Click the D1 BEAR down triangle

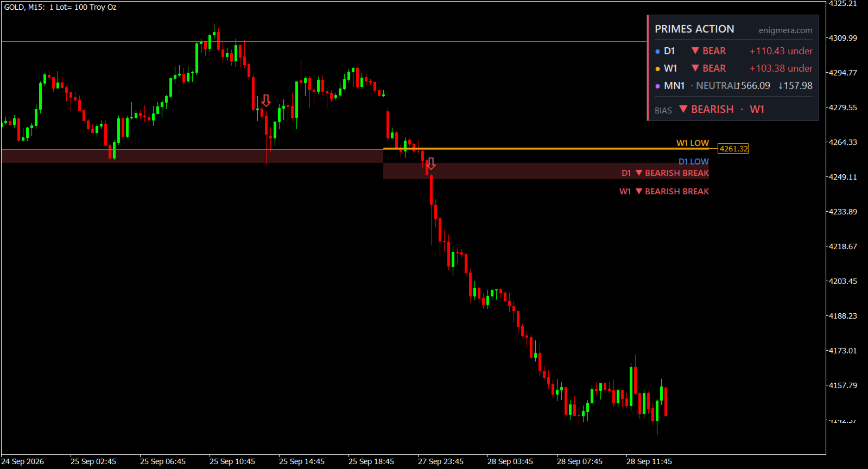point(695,50)
